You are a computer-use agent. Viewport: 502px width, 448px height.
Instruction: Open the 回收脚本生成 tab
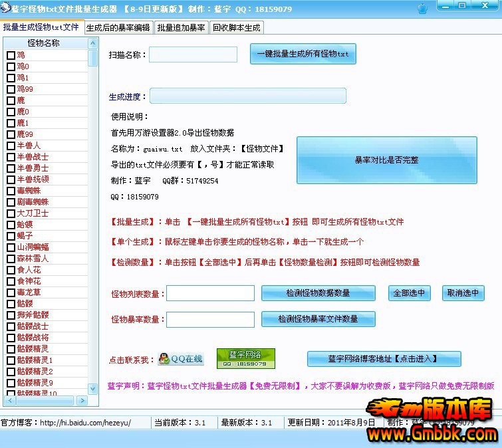236,28
